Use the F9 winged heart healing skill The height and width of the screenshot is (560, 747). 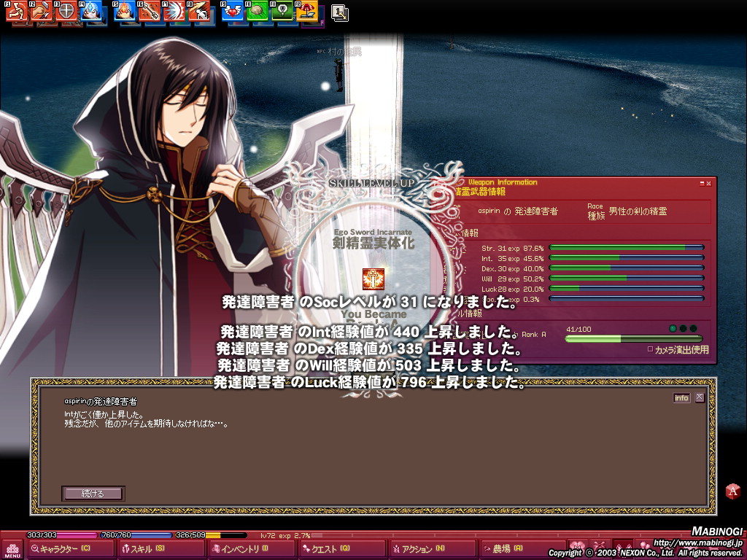tap(233, 11)
